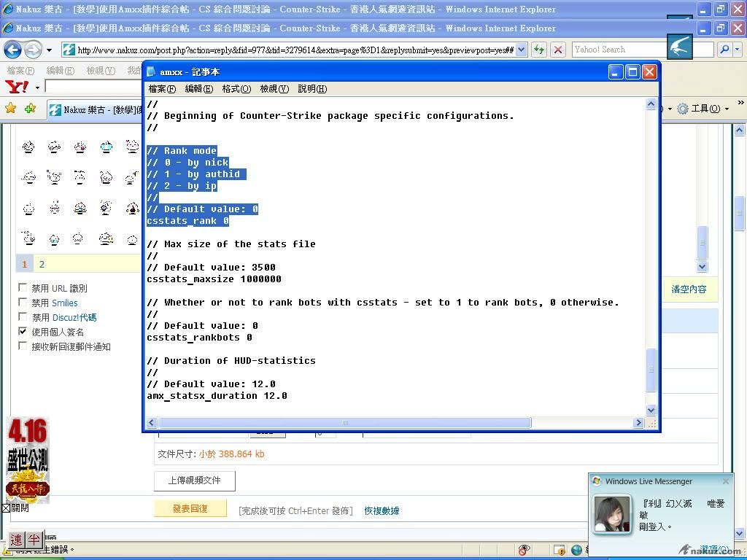Open the 格式 menu in Notepad
The image size is (747, 560).
coord(236,89)
